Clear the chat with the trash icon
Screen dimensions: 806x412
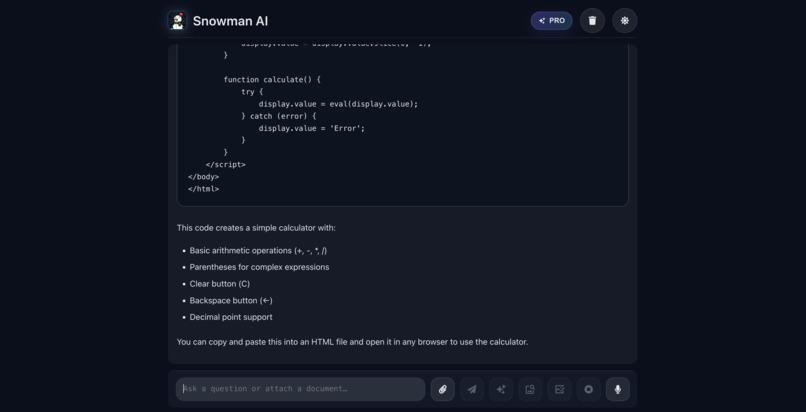[x=592, y=21]
